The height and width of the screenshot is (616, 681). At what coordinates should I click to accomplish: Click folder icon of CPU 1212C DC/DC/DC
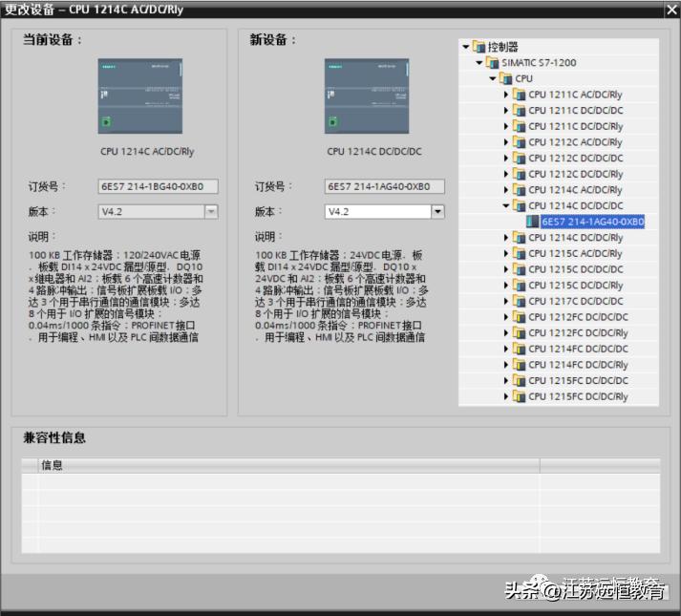coord(519,158)
